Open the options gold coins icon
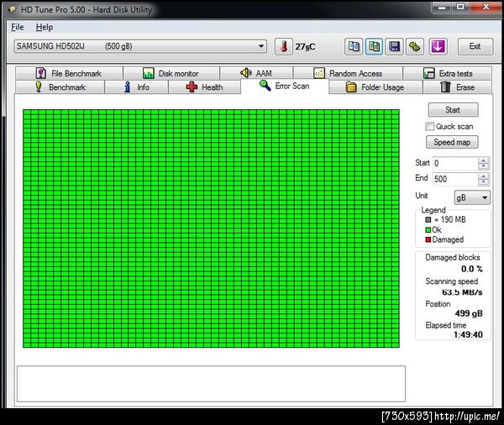Viewport: 504px width, 425px height. point(415,46)
